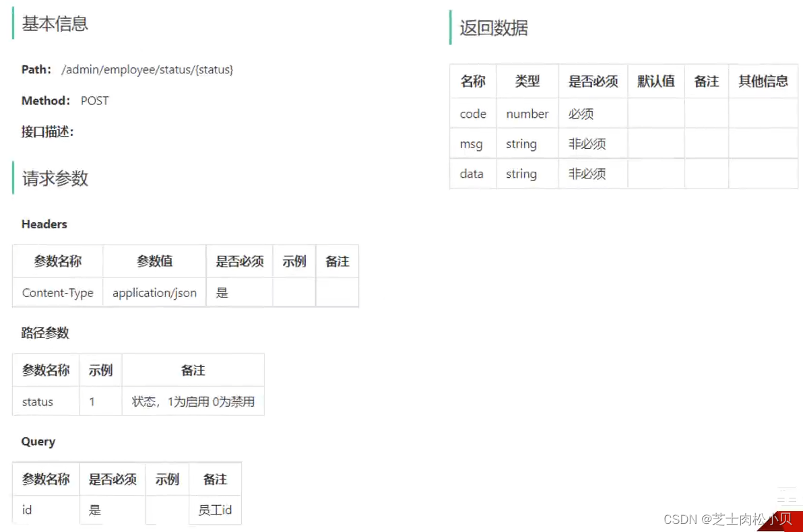The image size is (803, 532).
Task: Select the number type cell
Action: point(527,114)
